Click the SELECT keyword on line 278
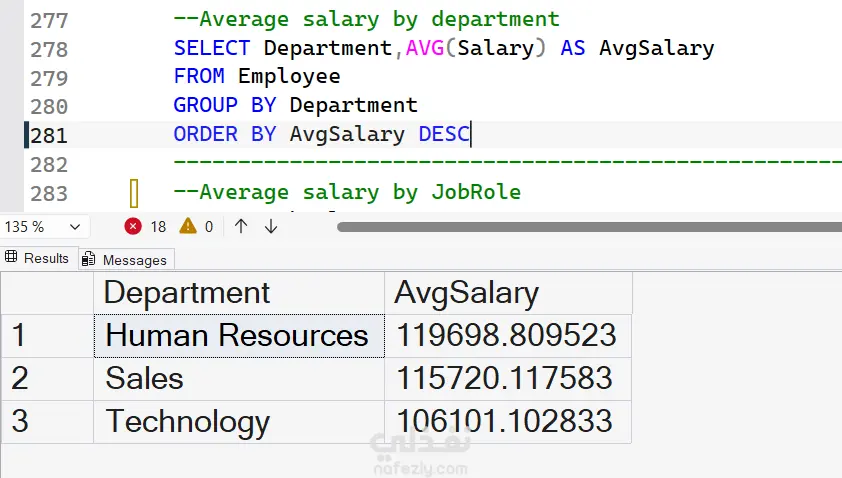 [212, 48]
